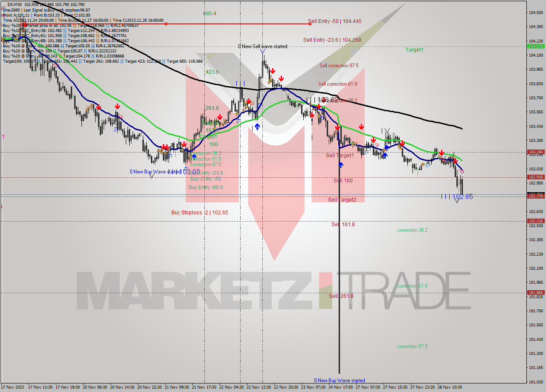Select the 'Sell Target2' label

(x=342, y=200)
